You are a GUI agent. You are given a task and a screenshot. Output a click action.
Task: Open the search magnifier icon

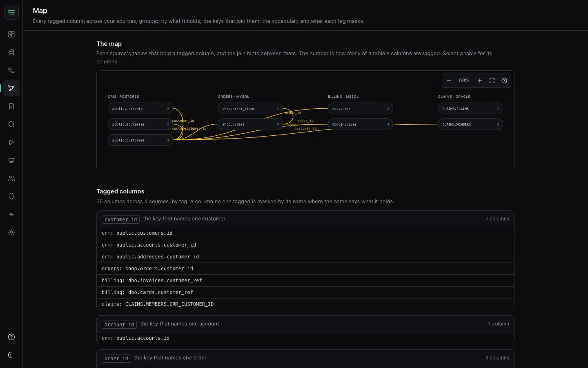point(11,124)
